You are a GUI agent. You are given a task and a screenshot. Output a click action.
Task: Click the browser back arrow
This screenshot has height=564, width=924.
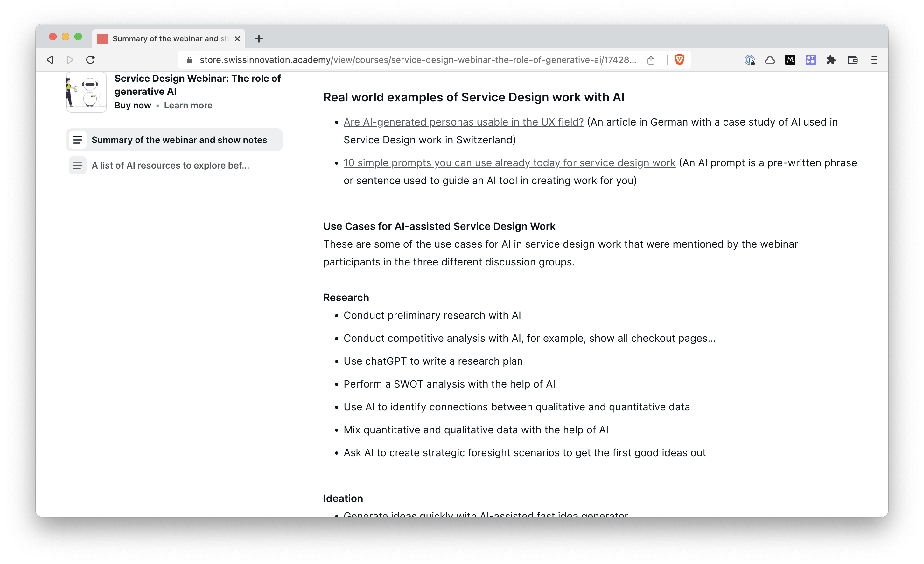tap(50, 60)
